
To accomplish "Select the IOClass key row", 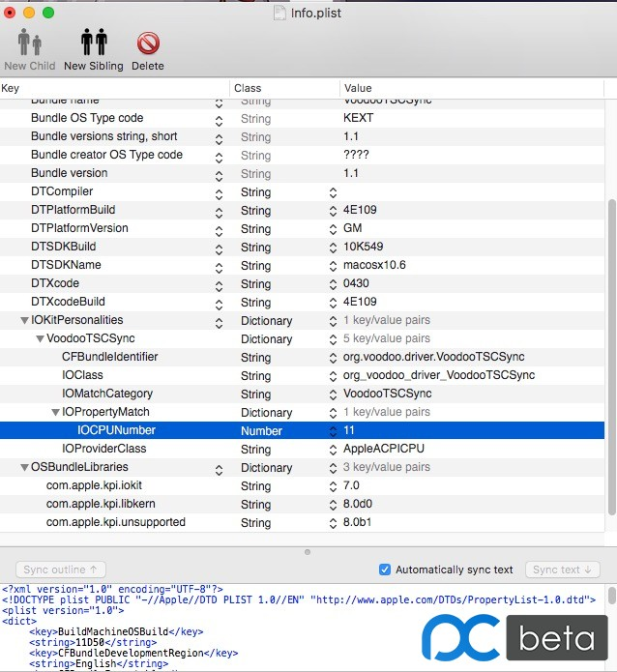I will click(x=302, y=375).
